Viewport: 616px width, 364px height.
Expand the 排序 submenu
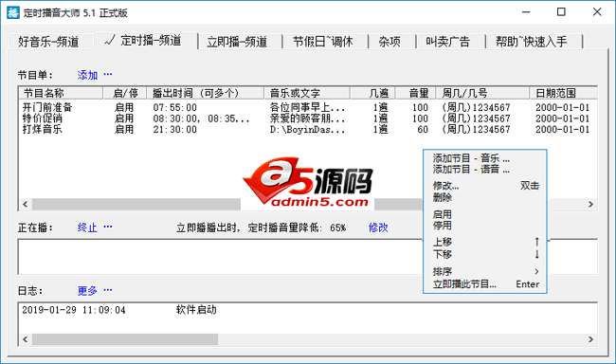point(485,272)
